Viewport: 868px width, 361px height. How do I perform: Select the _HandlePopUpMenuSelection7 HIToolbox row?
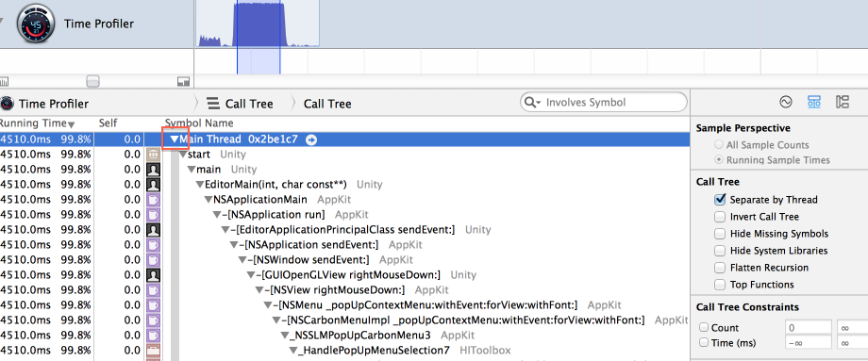coord(345,351)
